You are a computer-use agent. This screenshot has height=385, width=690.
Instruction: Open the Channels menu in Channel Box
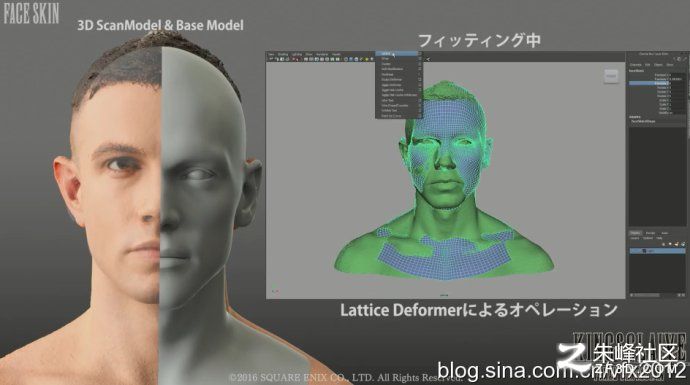(x=636, y=65)
